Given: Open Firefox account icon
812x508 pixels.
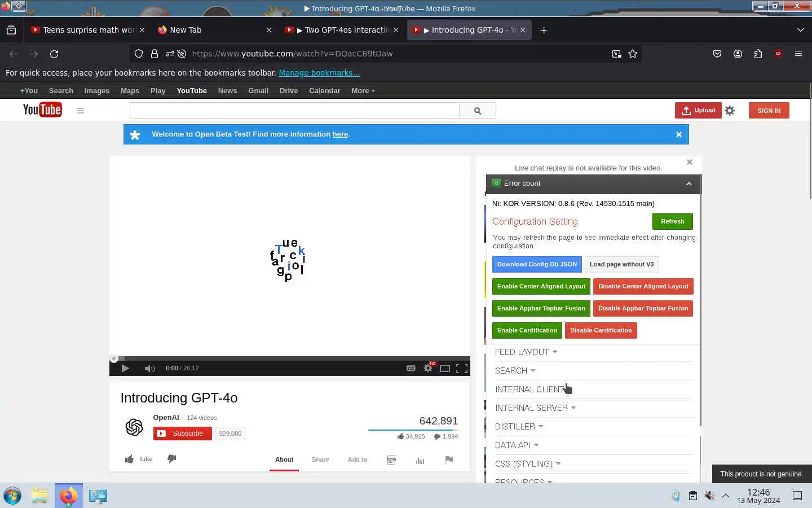Looking at the screenshot, I should pyautogui.click(x=738, y=54).
